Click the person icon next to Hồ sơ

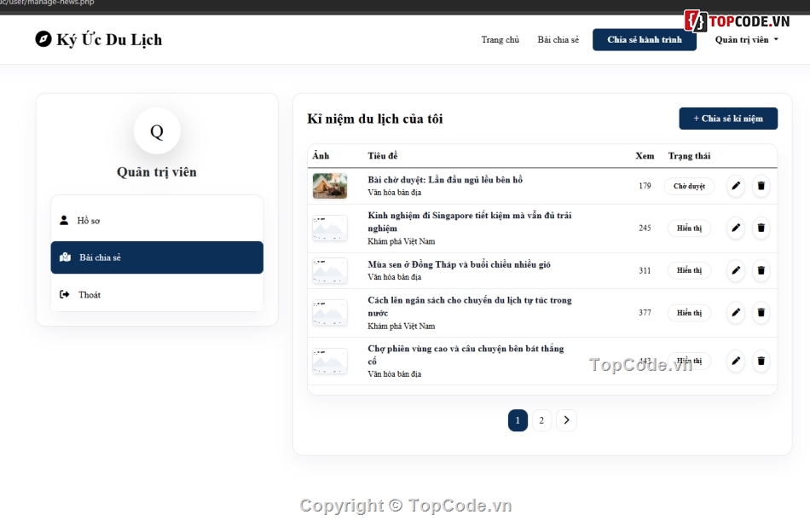(x=64, y=221)
